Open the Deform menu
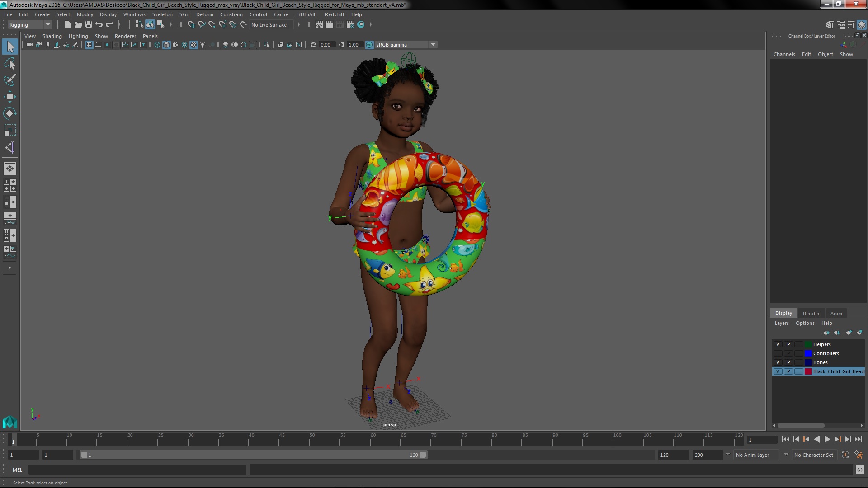 [x=204, y=14]
